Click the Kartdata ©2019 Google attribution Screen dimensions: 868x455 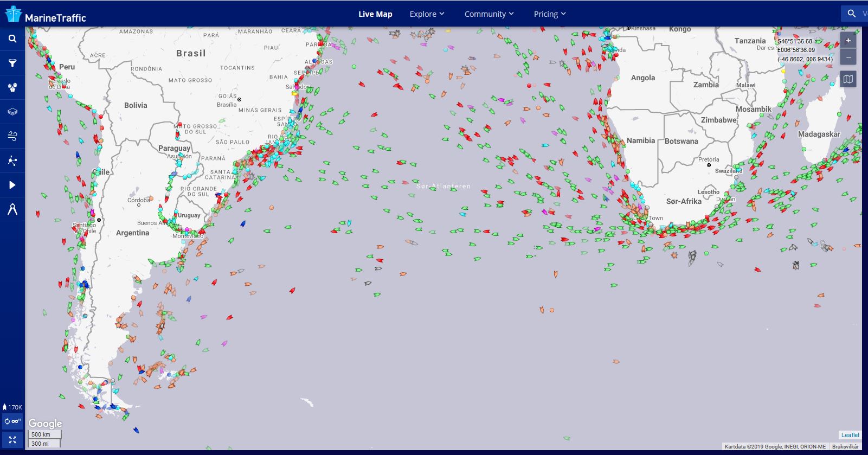pyautogui.click(x=775, y=447)
